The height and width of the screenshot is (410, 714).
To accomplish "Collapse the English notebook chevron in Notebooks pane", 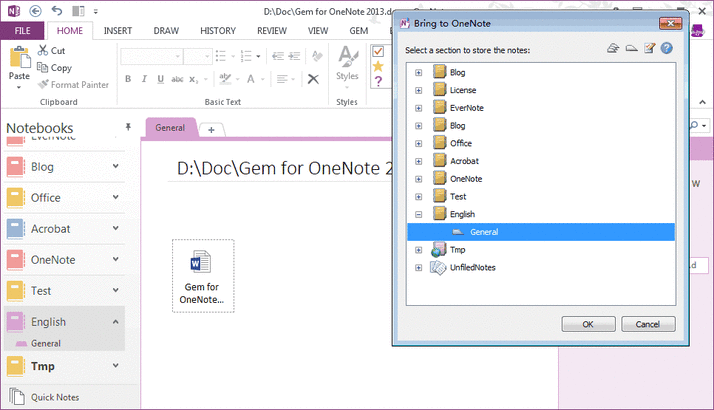I will [x=116, y=322].
